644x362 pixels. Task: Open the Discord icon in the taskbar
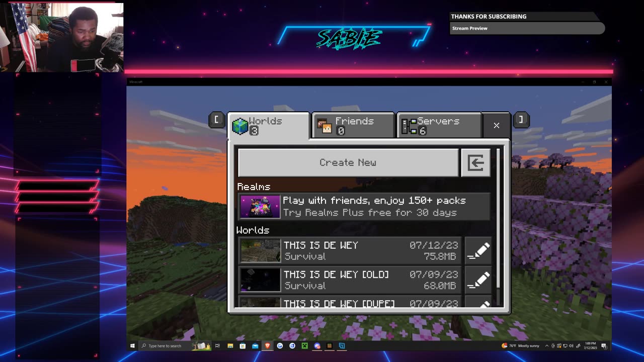click(317, 346)
